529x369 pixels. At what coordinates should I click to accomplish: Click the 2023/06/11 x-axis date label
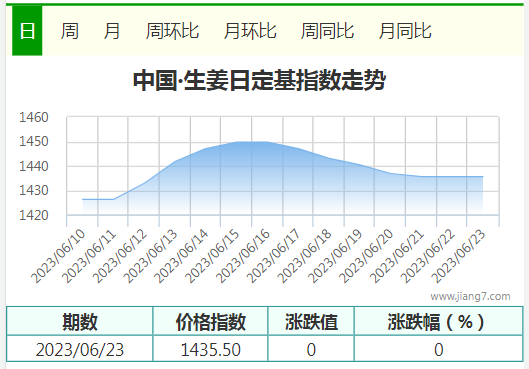tap(89, 256)
